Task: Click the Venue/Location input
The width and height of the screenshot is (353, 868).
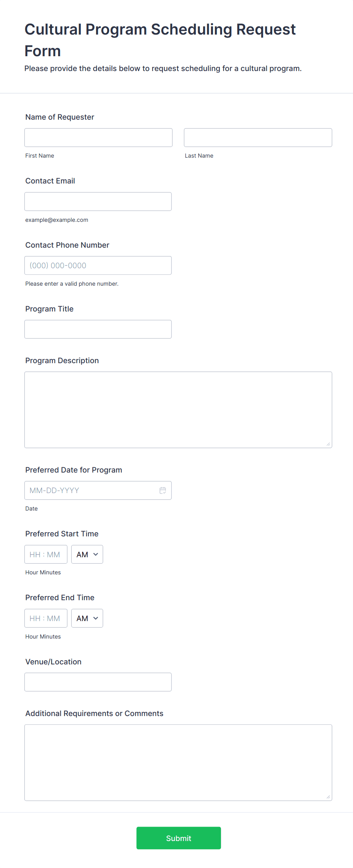Action: click(98, 682)
